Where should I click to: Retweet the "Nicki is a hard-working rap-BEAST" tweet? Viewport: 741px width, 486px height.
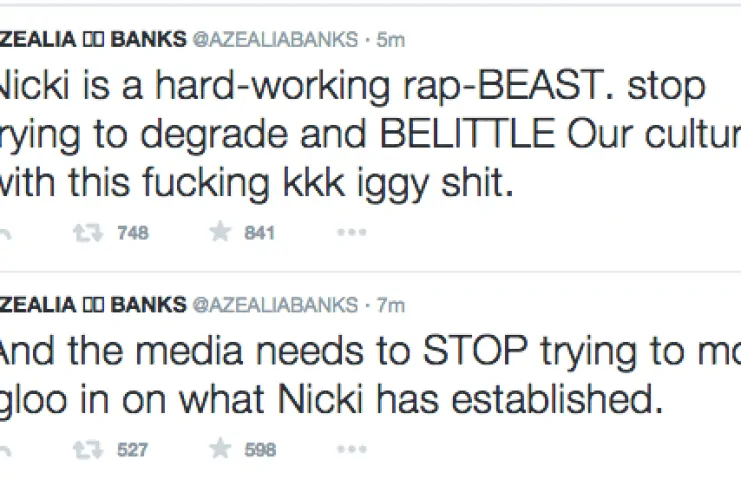point(89,234)
